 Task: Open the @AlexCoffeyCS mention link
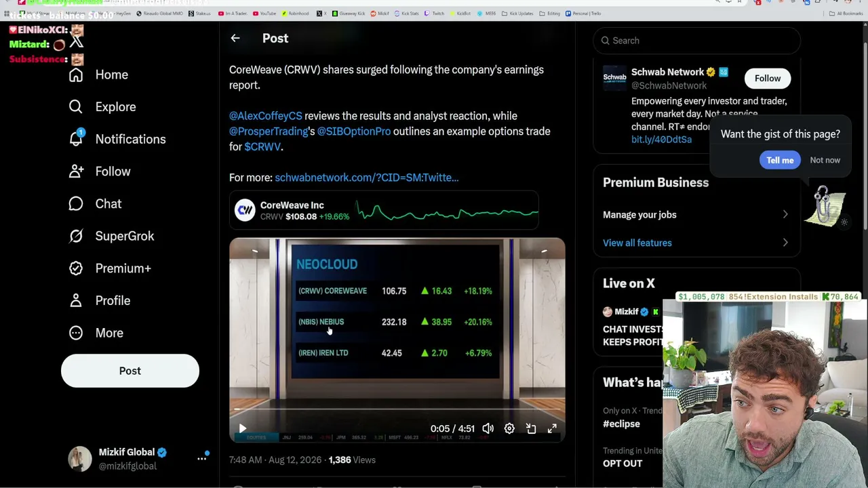266,116
